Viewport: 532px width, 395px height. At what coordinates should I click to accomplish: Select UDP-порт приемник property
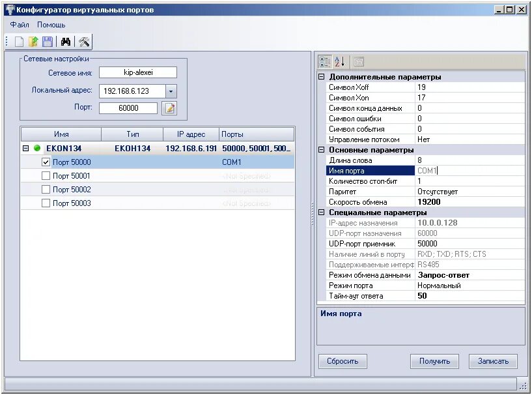[425, 244]
